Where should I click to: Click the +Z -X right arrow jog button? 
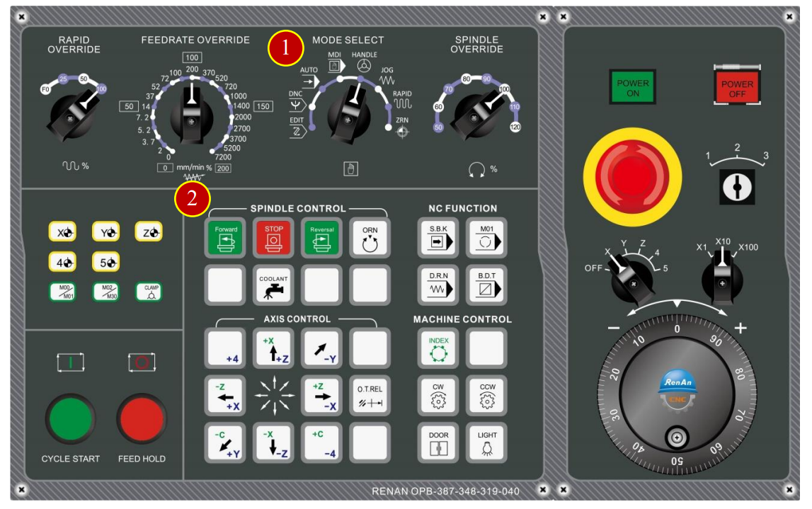[321, 396]
